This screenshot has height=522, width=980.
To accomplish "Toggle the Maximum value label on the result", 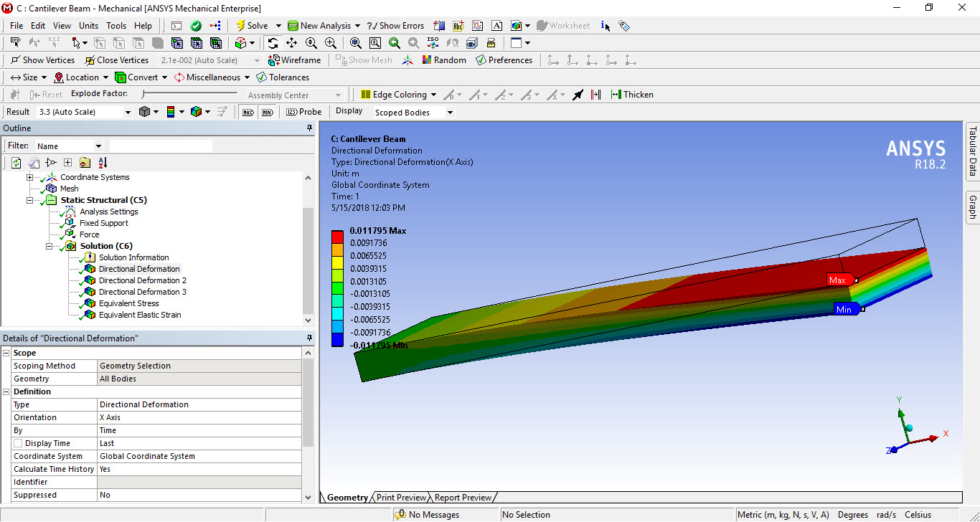I will [248, 112].
